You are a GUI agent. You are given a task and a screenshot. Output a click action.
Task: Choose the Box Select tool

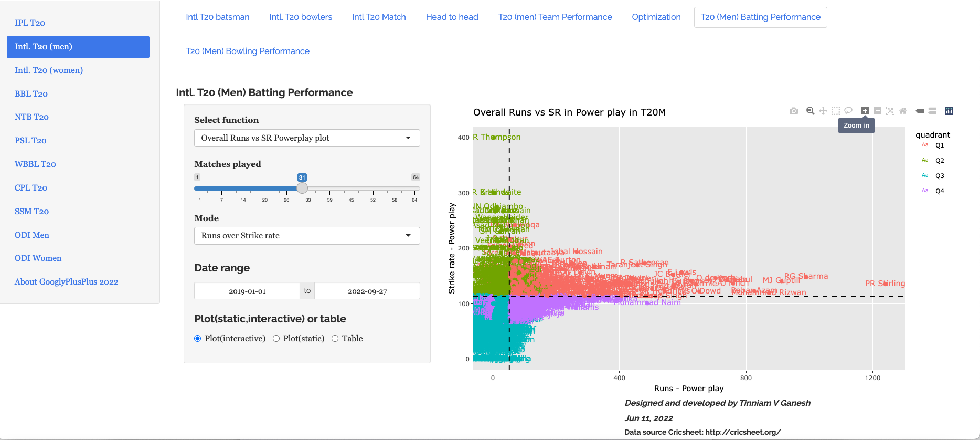[x=836, y=111]
